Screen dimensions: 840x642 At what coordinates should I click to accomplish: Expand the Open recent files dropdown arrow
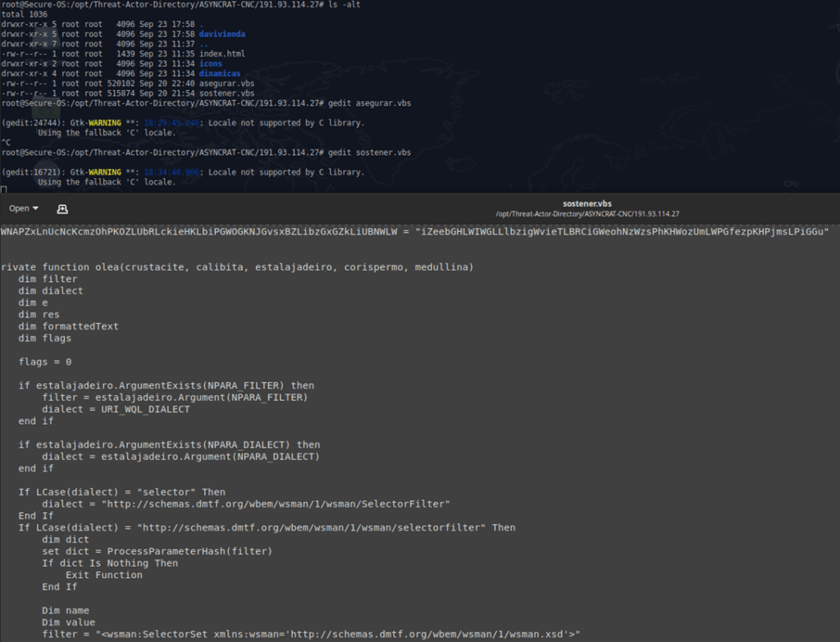[35, 208]
